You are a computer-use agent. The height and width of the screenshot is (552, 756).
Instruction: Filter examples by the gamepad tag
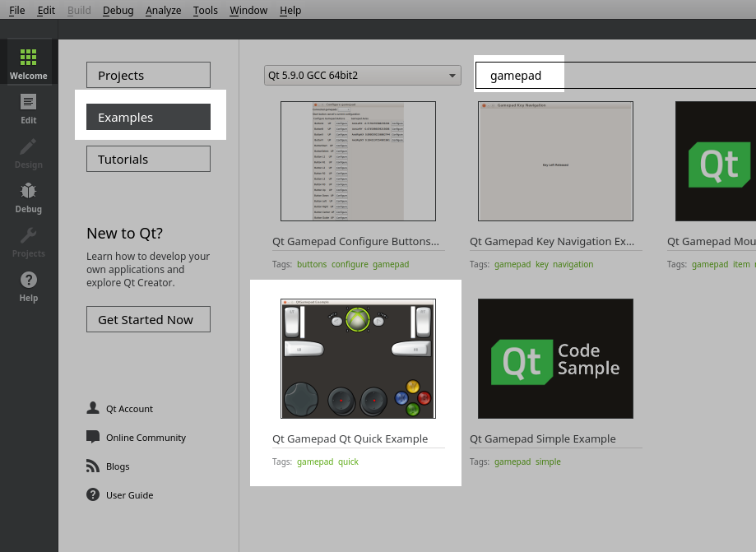pos(391,264)
